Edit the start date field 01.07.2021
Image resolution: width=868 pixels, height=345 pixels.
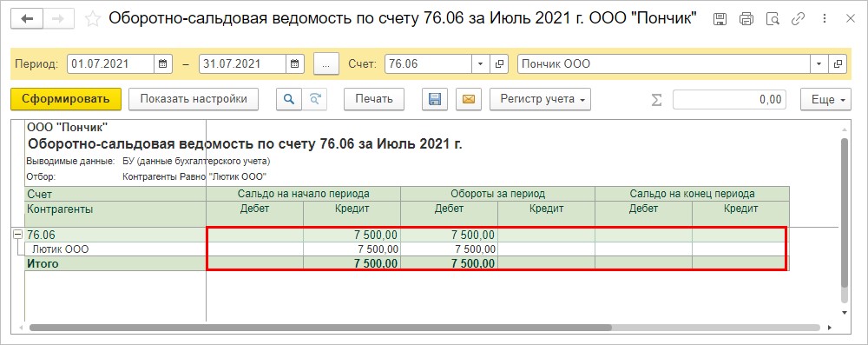pos(111,63)
